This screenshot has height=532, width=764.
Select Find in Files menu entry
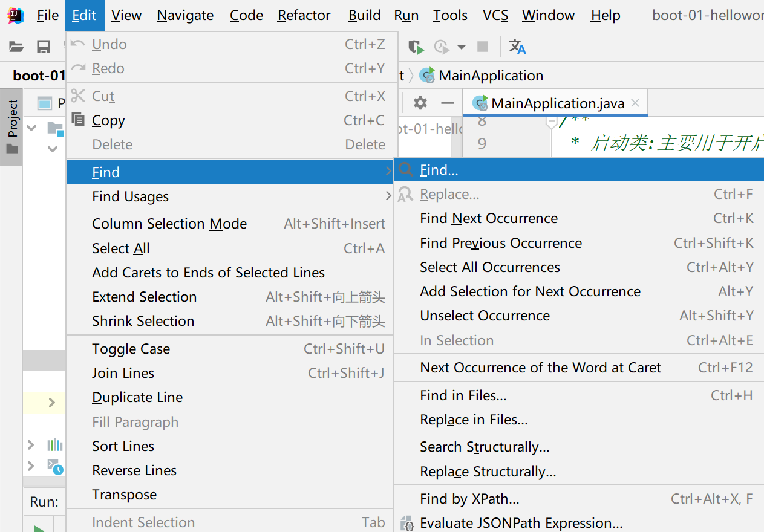click(463, 395)
